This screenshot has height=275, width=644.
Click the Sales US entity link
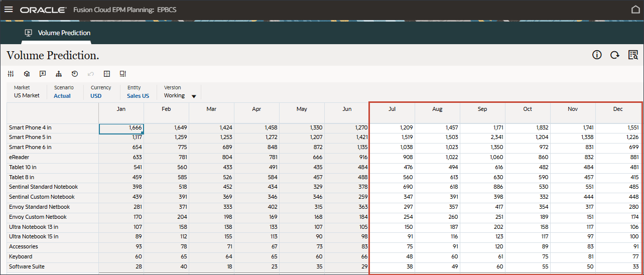[138, 96]
